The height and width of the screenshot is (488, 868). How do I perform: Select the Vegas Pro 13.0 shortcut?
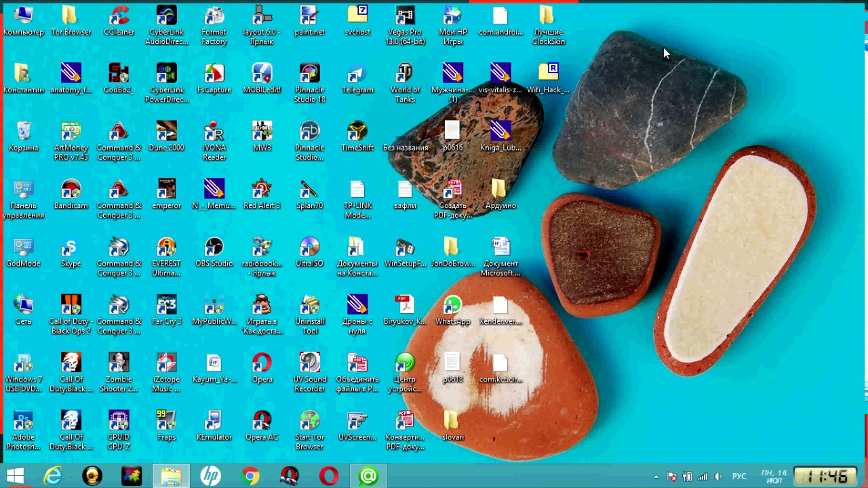[x=405, y=26]
